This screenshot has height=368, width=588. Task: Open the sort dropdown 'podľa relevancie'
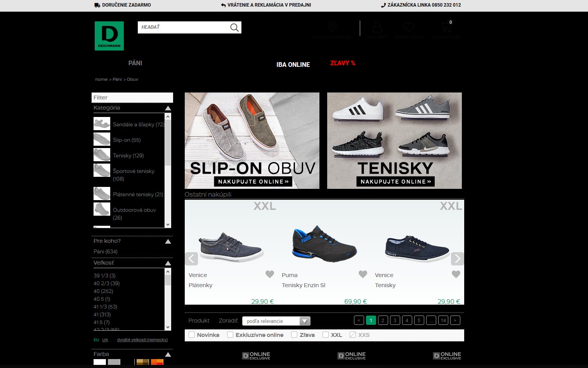[276, 321]
